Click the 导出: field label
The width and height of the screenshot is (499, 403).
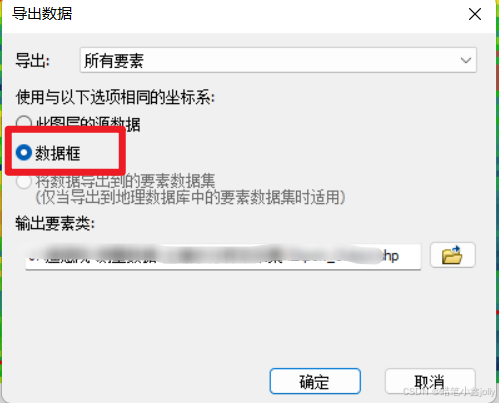point(32,61)
